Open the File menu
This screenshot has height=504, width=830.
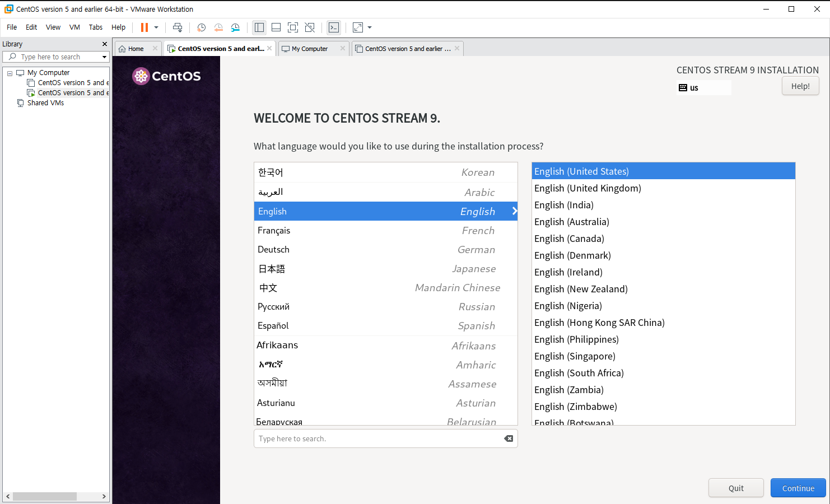tap(12, 27)
